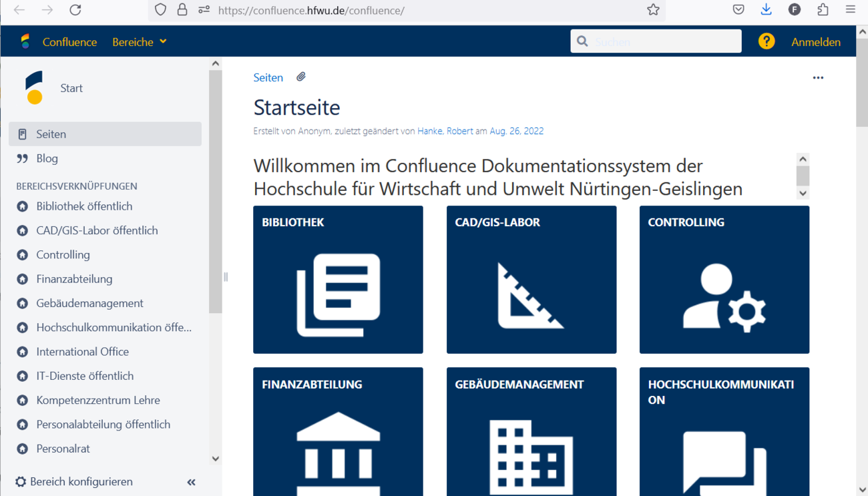Click the sidebar resize handle

click(x=226, y=277)
